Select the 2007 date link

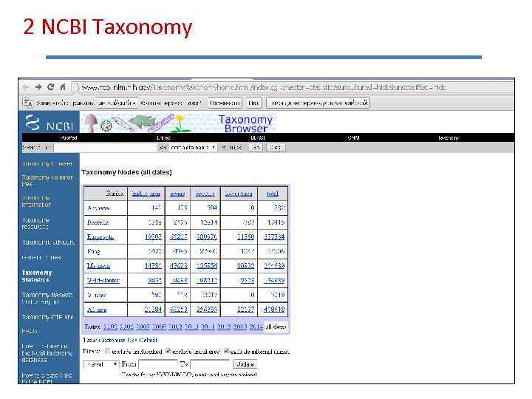coord(143,327)
